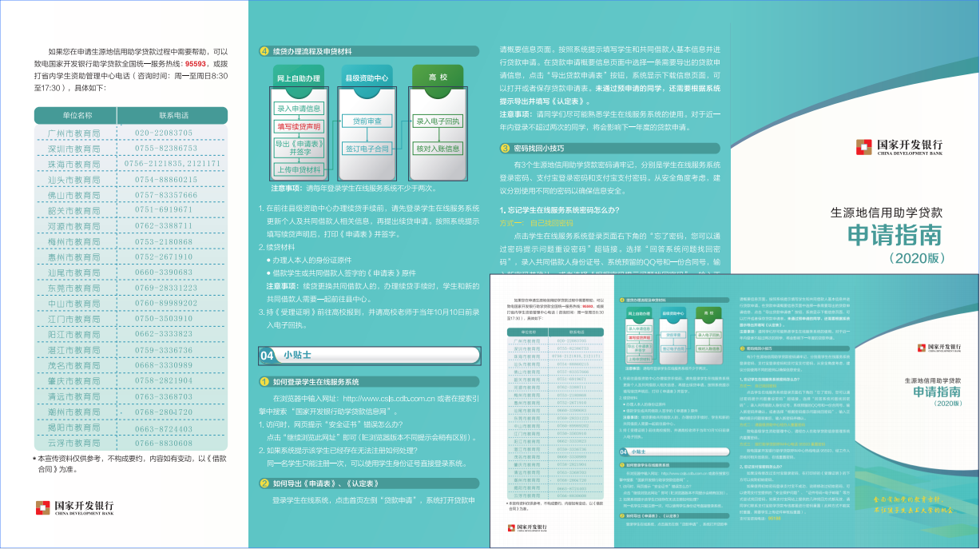Click the bank logo below the large phone table
980x549 pixels.
point(74,507)
